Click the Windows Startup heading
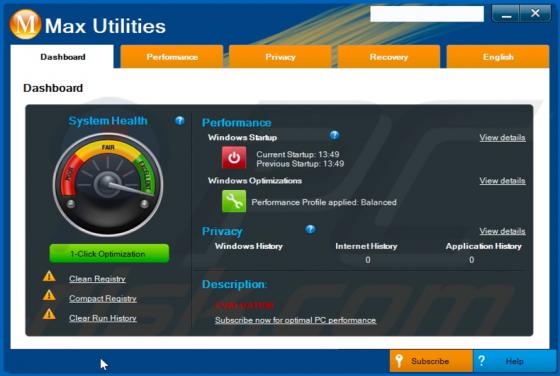Screen dimensions: 560x376 point(242,137)
